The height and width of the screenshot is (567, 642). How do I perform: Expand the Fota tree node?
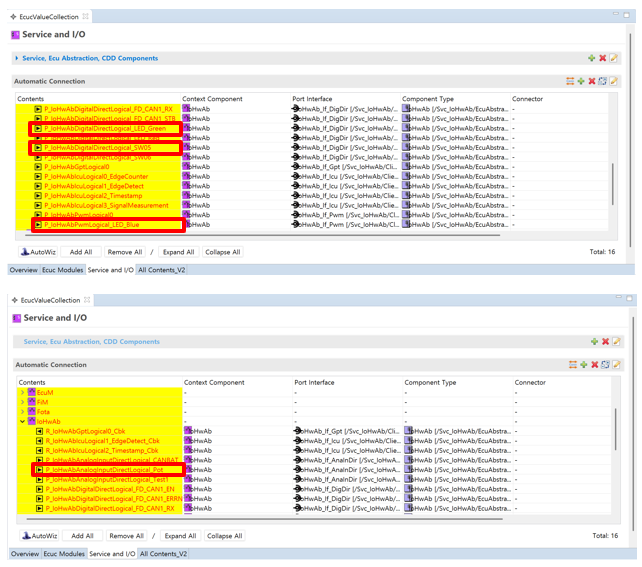click(23, 411)
